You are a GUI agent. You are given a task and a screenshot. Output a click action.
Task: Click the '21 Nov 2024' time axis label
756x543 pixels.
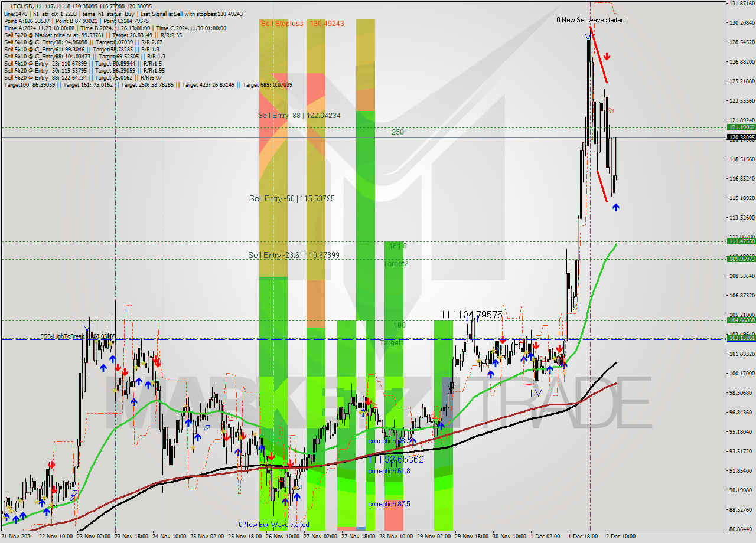18,537
